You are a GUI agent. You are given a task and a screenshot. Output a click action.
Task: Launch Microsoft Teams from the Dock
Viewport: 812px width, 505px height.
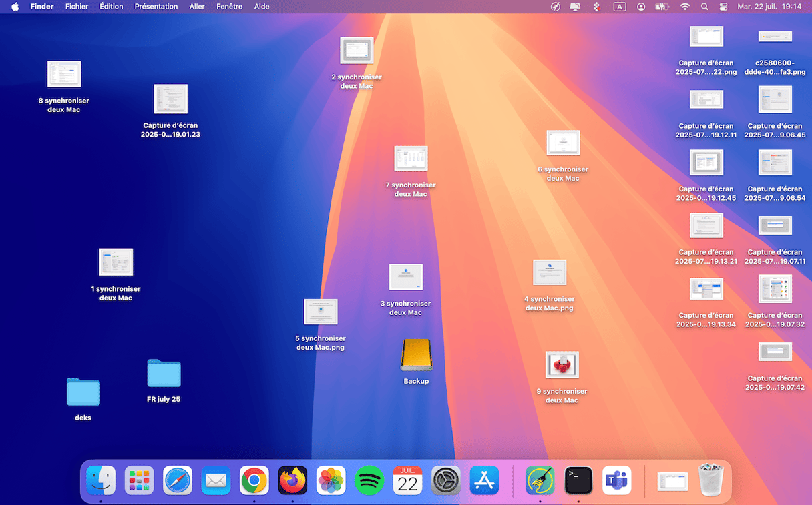(x=616, y=480)
